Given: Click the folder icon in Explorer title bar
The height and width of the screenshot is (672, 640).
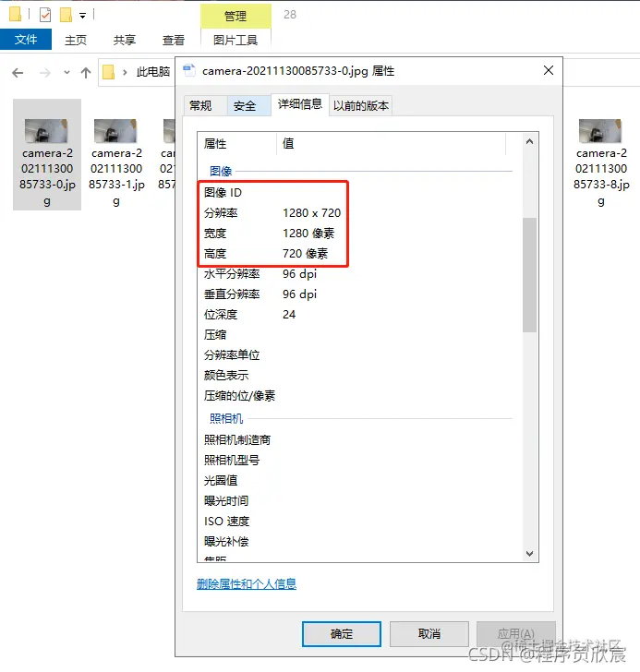Looking at the screenshot, I should tap(15, 15).
